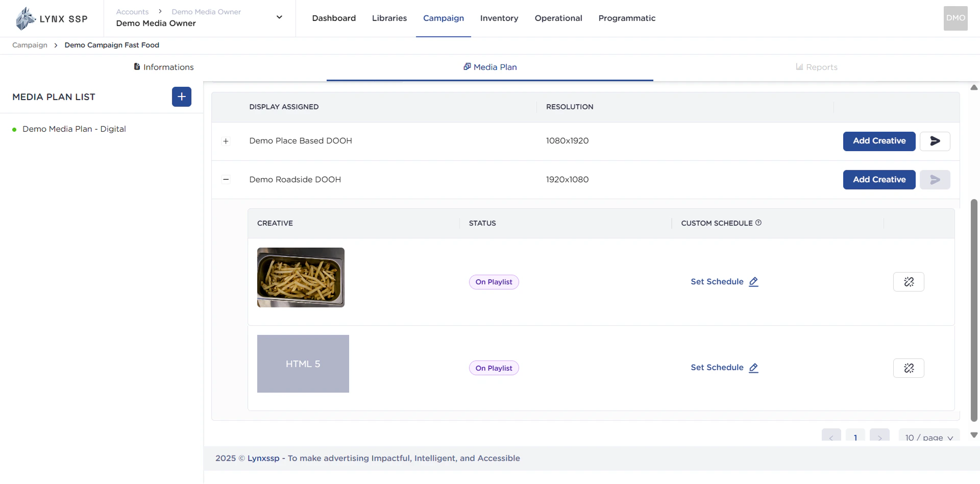Add Creative to Demo Roadside DOOH
This screenshot has height=484, width=980.
click(879, 180)
